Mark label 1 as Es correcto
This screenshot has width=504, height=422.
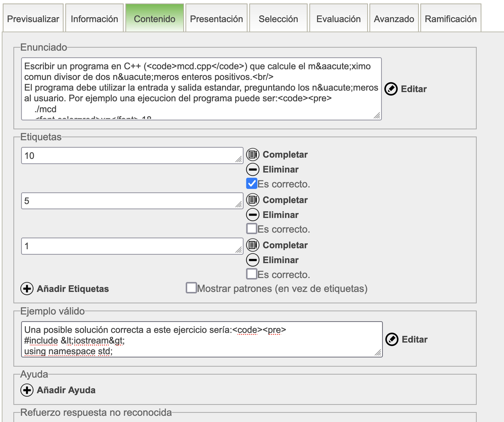[252, 274]
